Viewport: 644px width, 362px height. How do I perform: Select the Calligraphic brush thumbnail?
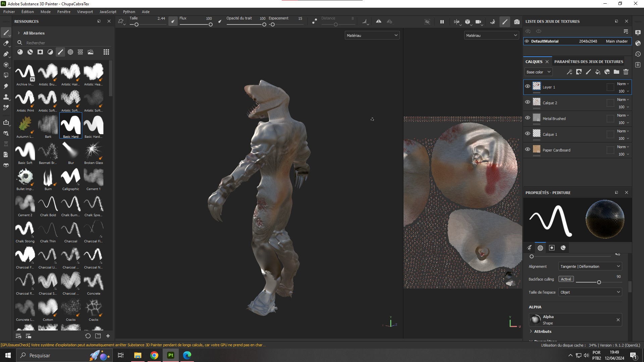tap(71, 177)
